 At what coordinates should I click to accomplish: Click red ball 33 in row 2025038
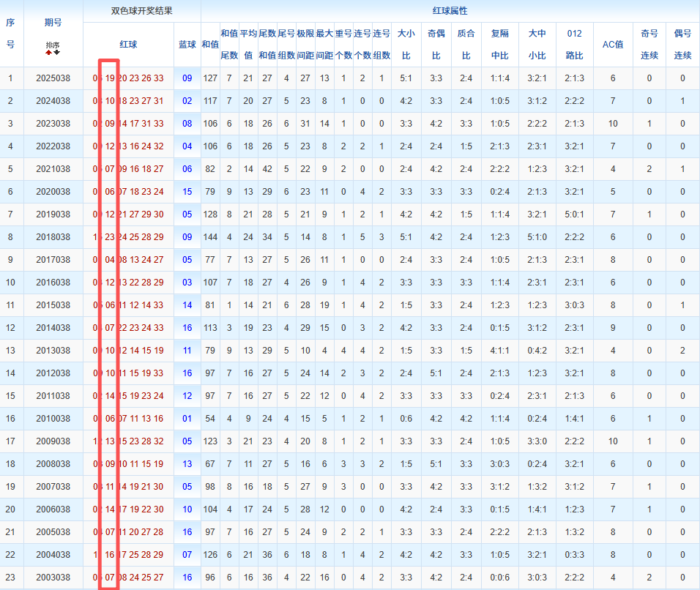[x=159, y=78]
